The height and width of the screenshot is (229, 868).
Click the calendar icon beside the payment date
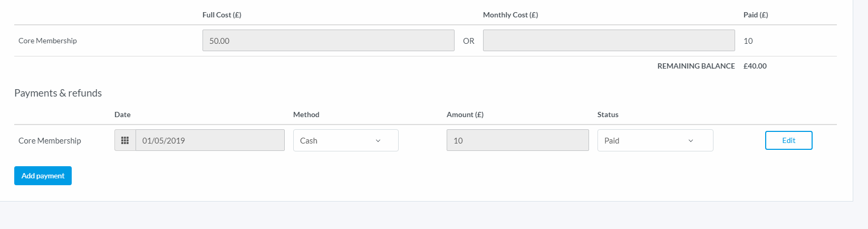coord(125,140)
